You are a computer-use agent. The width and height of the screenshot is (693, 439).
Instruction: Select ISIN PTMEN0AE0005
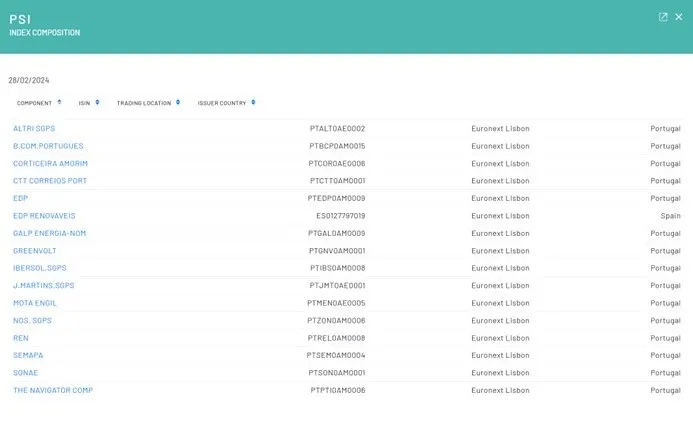tap(336, 303)
